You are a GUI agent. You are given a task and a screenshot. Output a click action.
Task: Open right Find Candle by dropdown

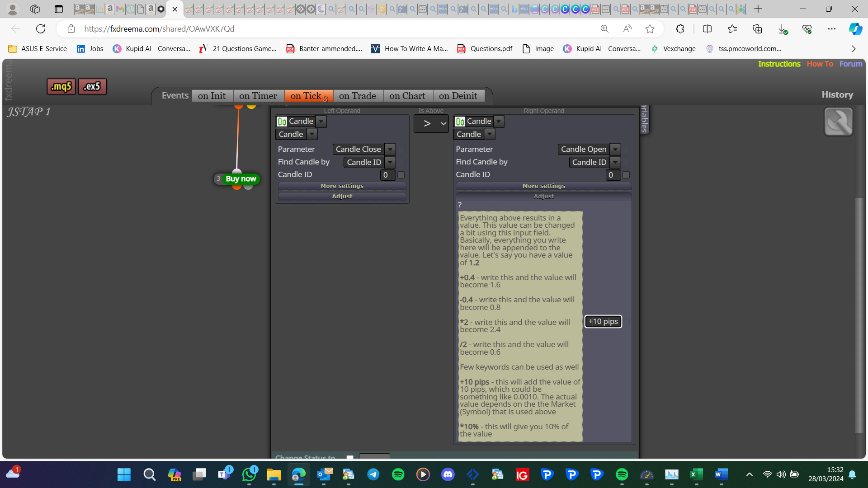coord(615,162)
